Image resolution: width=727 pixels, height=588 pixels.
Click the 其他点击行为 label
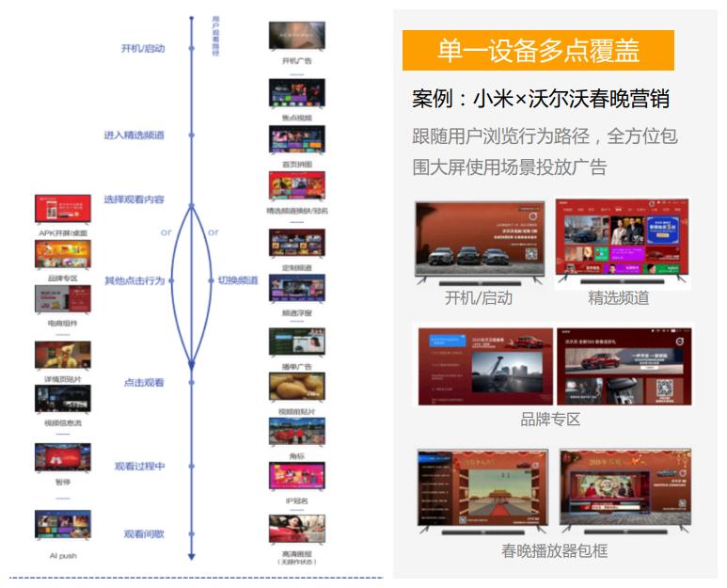click(134, 280)
